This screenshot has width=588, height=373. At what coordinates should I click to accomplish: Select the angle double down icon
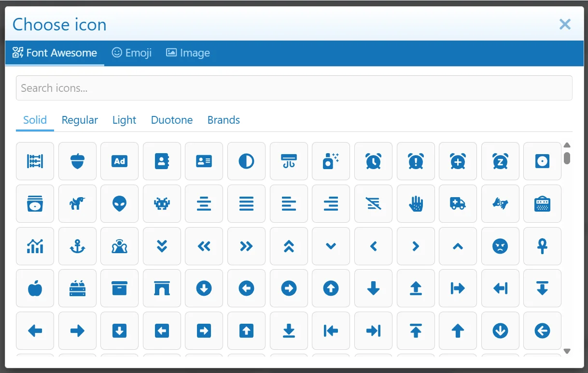coord(162,246)
